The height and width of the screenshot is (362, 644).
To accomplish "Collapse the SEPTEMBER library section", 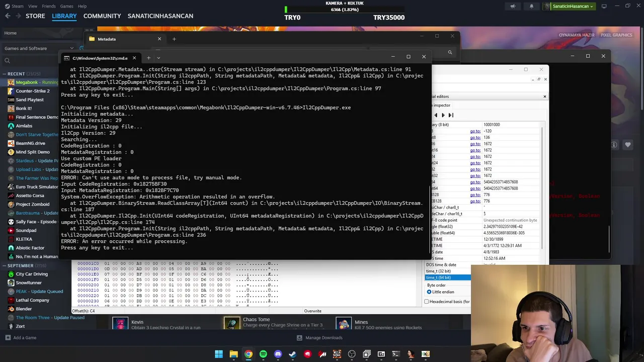I will tap(5, 265).
